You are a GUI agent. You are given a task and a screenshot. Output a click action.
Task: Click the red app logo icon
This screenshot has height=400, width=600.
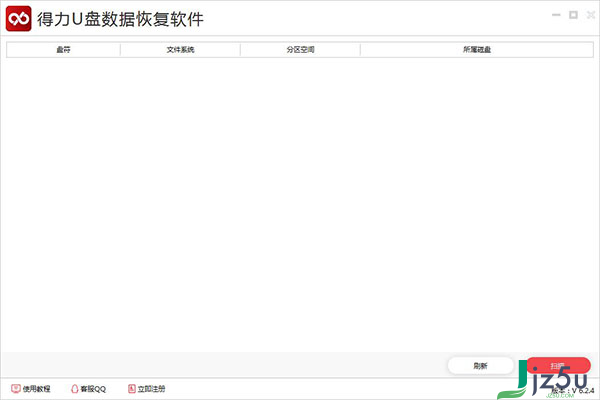[x=18, y=18]
